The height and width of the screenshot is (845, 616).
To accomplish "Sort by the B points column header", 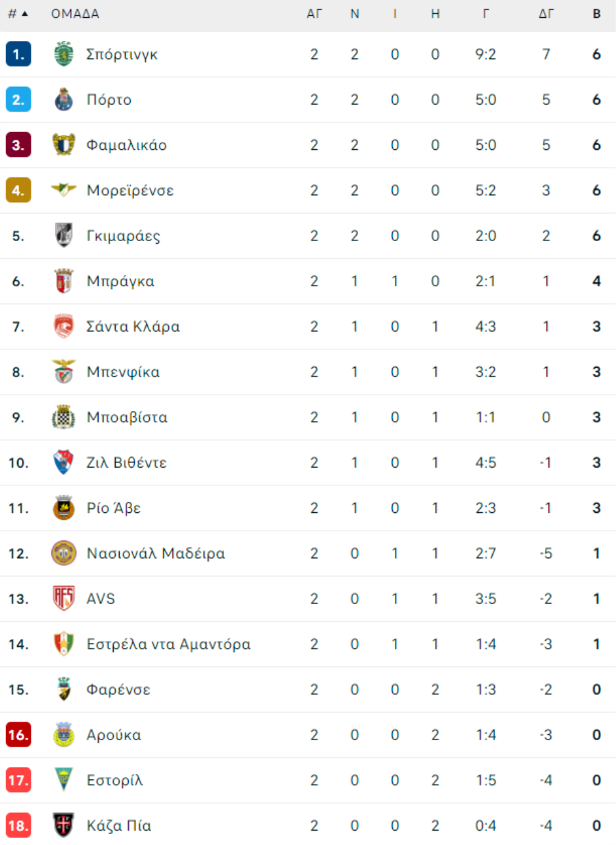I will [x=597, y=14].
